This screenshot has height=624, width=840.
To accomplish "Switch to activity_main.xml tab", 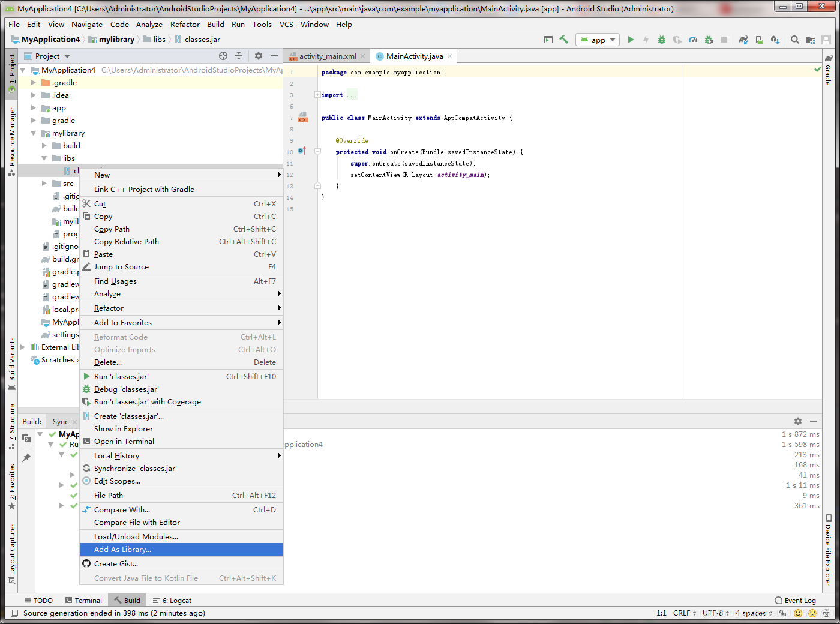I will [x=328, y=56].
